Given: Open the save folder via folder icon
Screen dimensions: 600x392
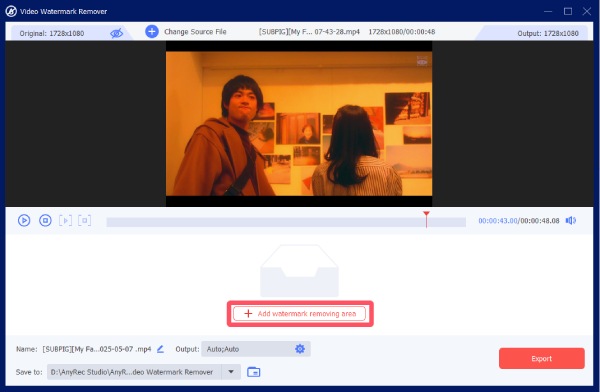Looking at the screenshot, I should click(x=254, y=372).
